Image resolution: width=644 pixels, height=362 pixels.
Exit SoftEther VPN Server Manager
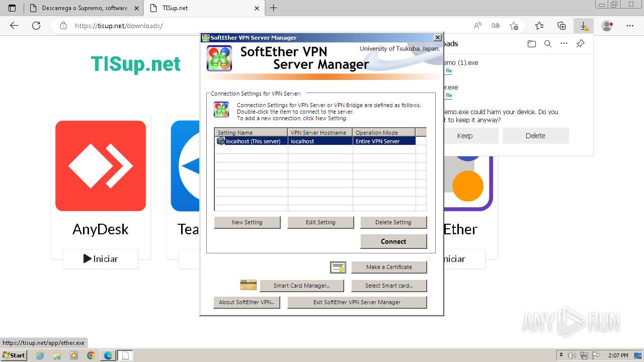coord(357,302)
